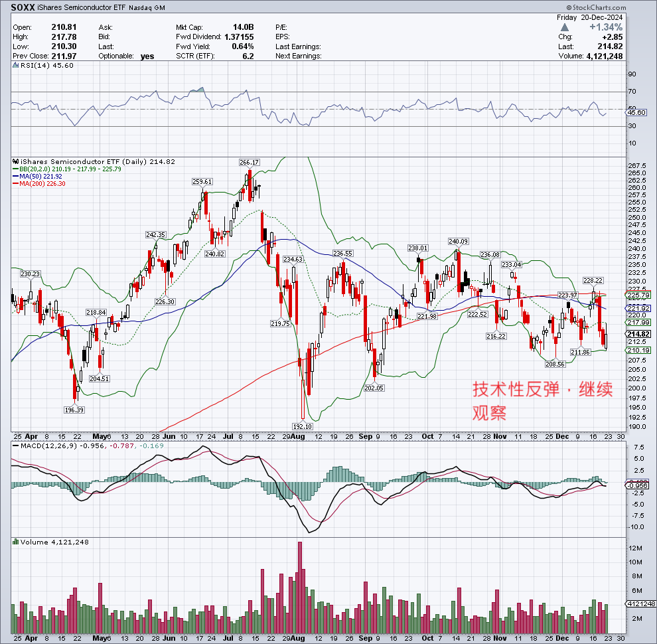Click the 'RSI(14) 45.60' panel title
This screenshot has height=644, width=657.
click(x=46, y=66)
